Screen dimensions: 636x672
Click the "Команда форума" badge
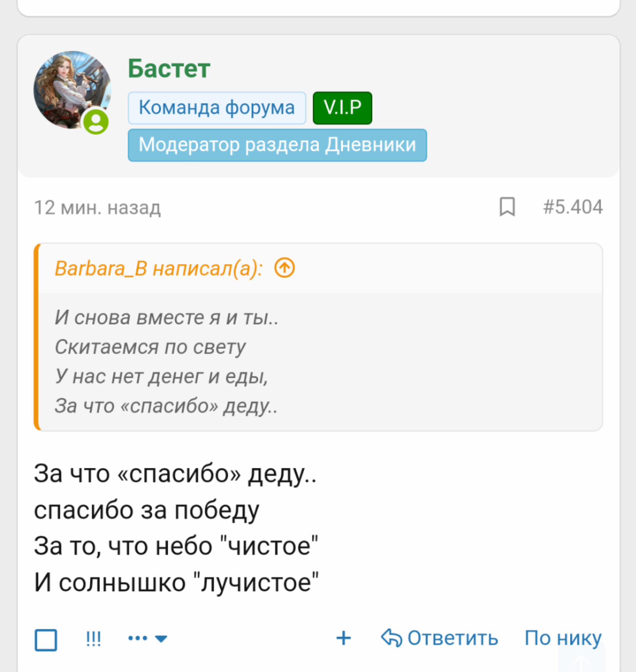[216, 108]
